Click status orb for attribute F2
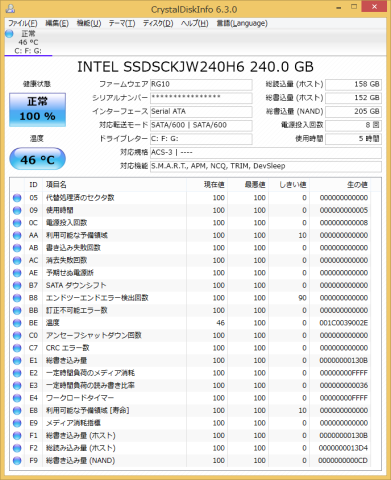The image size is (391, 480). [17, 448]
